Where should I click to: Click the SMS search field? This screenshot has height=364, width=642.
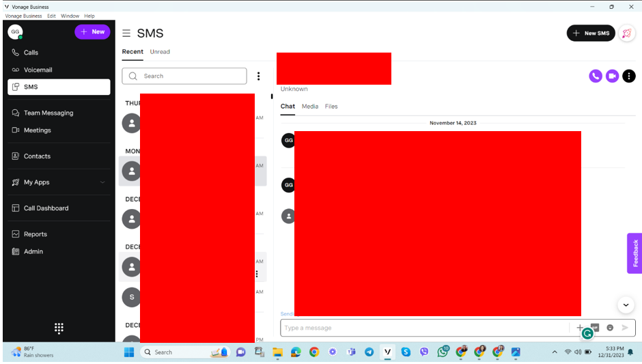(184, 76)
